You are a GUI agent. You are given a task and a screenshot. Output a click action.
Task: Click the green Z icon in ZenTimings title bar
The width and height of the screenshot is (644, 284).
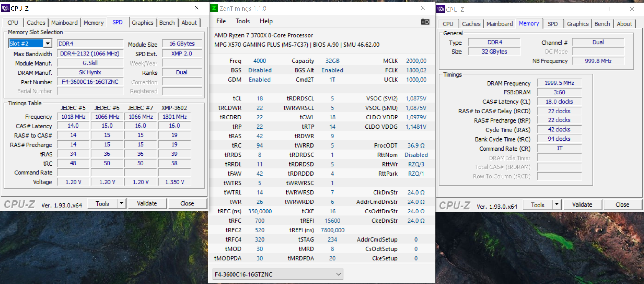(x=215, y=8)
